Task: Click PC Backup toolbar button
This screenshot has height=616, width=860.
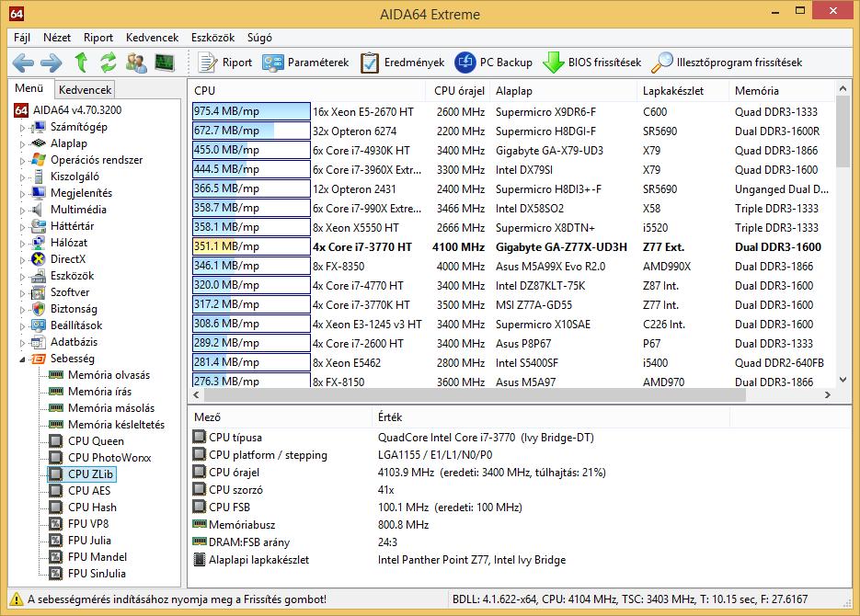Action: 494,63
